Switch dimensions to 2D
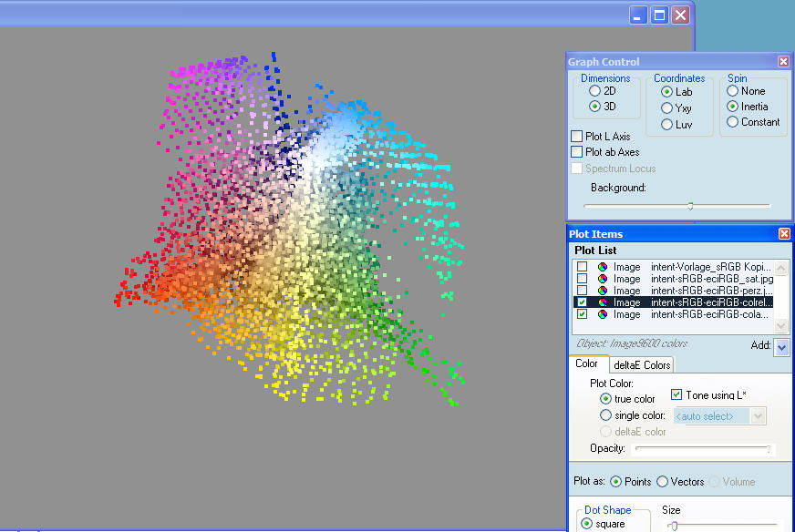The height and width of the screenshot is (532, 795). [594, 91]
